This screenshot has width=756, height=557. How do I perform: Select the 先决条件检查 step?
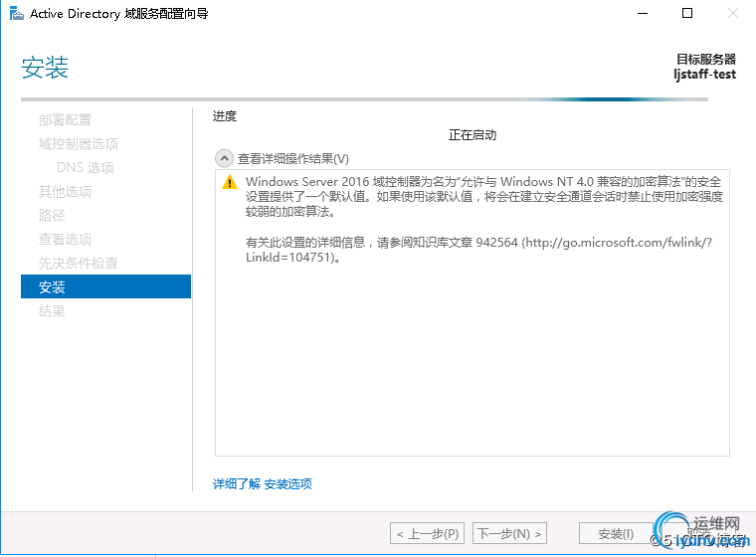tap(79, 263)
